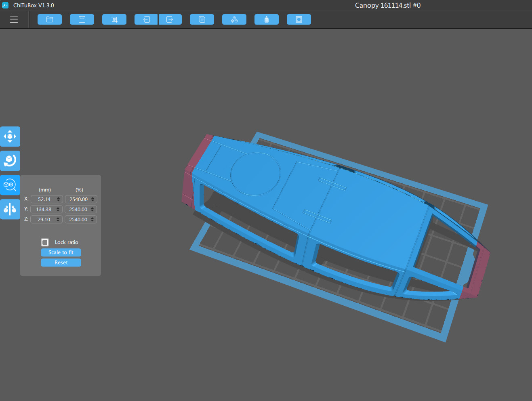Select the Mirror tool in left sidebar
This screenshot has height=401, width=532.
click(x=10, y=209)
